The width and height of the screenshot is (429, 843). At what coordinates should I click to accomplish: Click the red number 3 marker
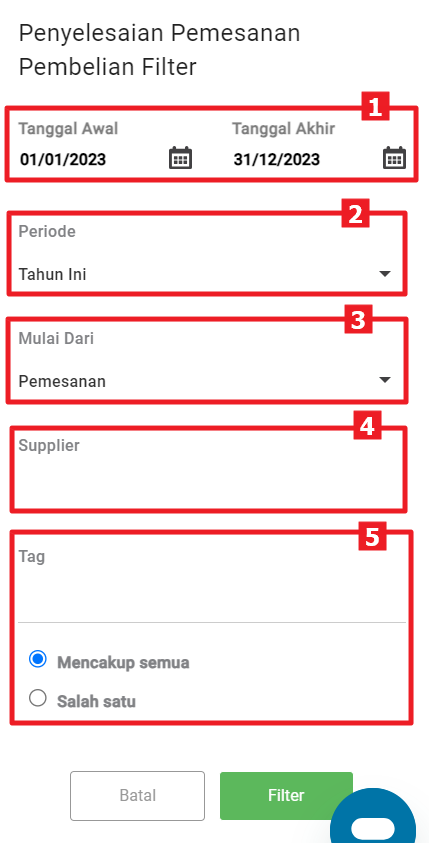point(358,320)
